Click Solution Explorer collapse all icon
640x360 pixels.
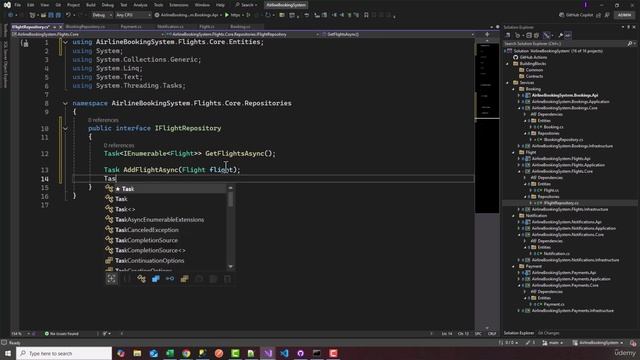tap(529, 36)
